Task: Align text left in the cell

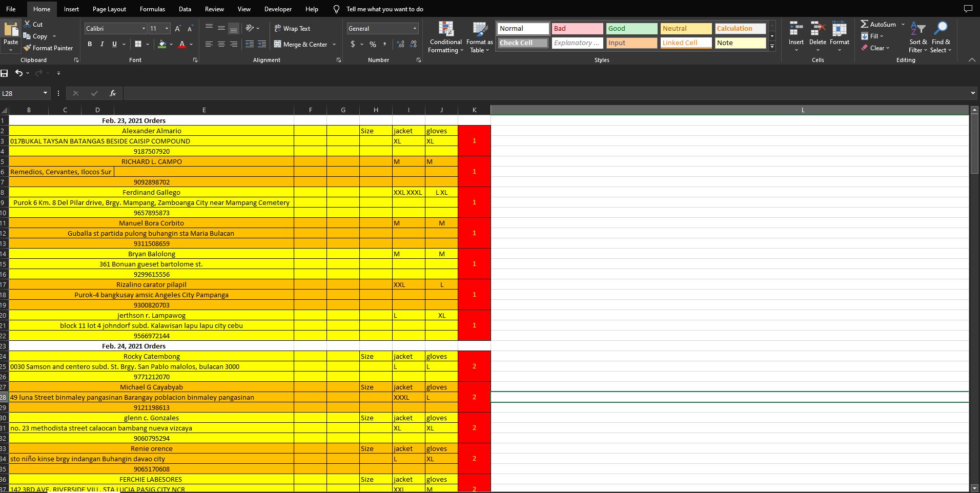Action: point(209,44)
